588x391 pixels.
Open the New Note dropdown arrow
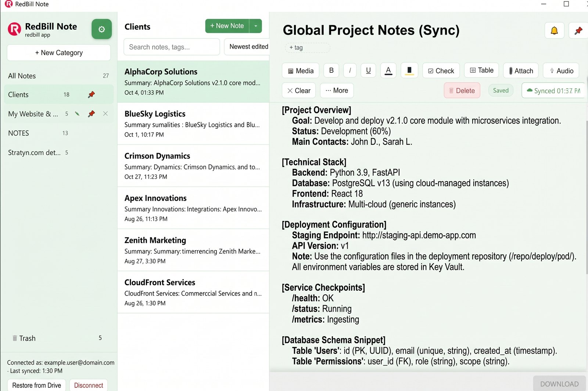point(256,26)
